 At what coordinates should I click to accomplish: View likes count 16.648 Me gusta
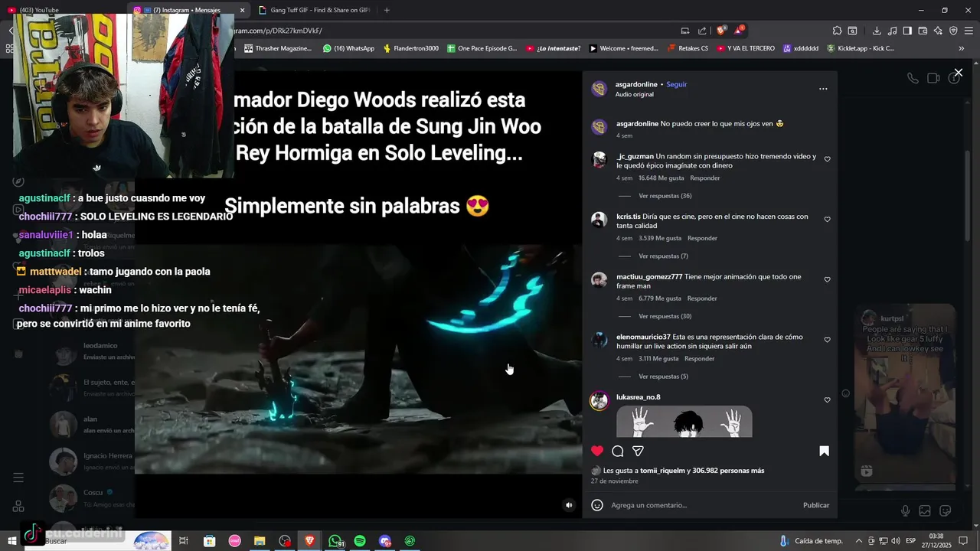coord(661,178)
